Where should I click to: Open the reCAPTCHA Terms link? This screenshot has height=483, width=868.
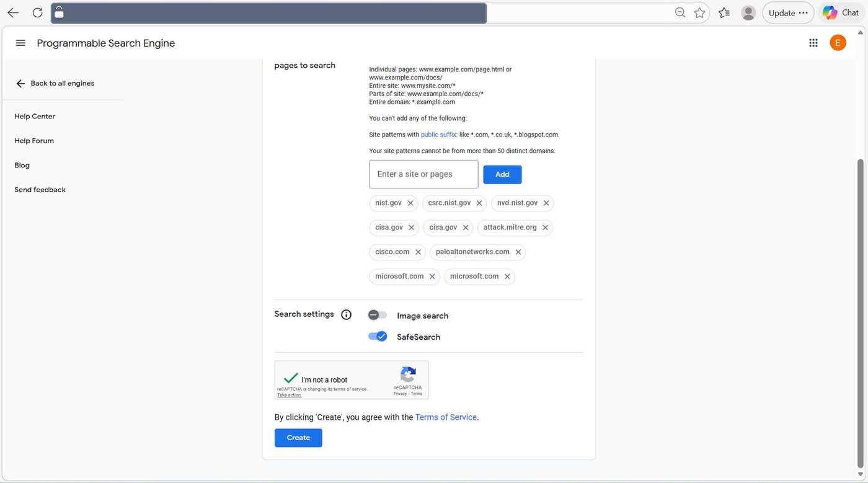pos(417,394)
